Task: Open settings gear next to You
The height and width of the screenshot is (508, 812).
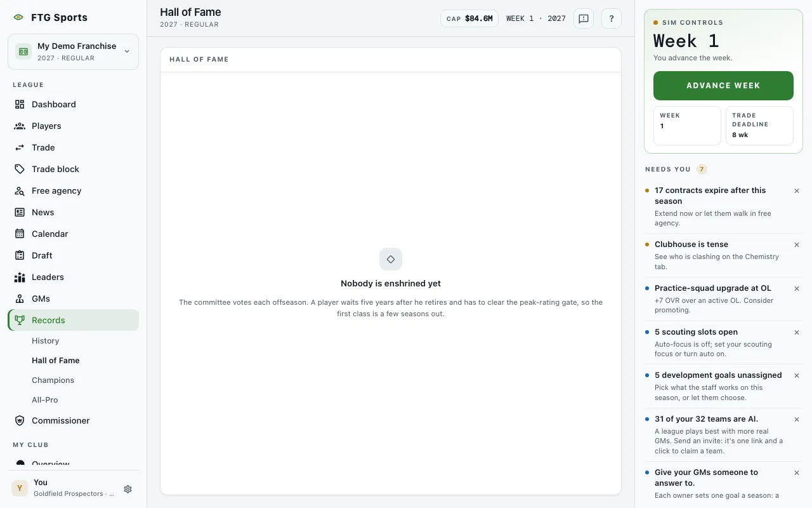Action: (x=128, y=489)
